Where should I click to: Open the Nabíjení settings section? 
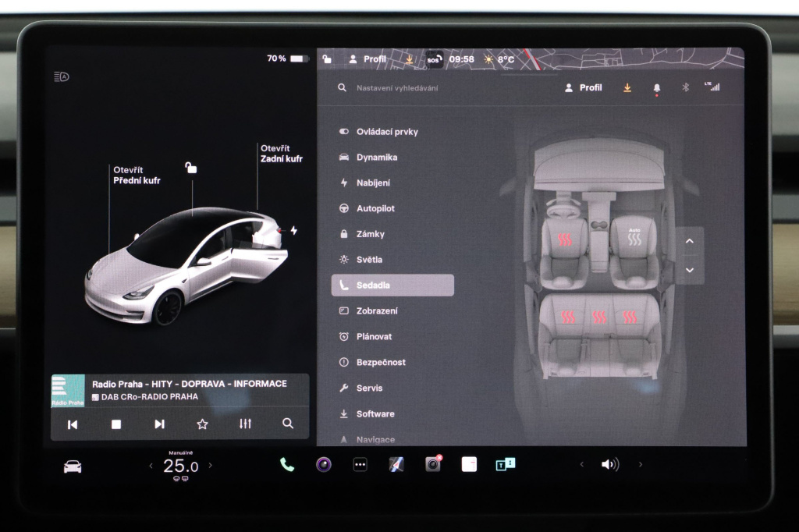373,183
